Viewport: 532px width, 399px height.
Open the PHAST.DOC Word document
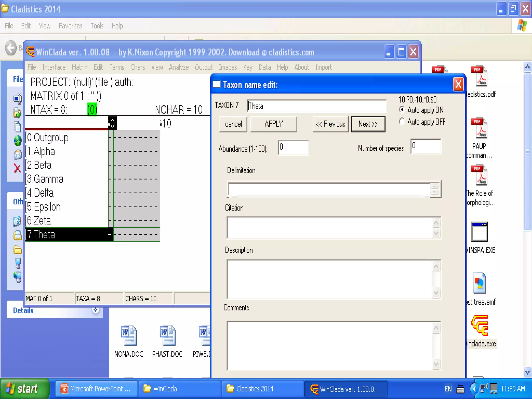(x=168, y=335)
